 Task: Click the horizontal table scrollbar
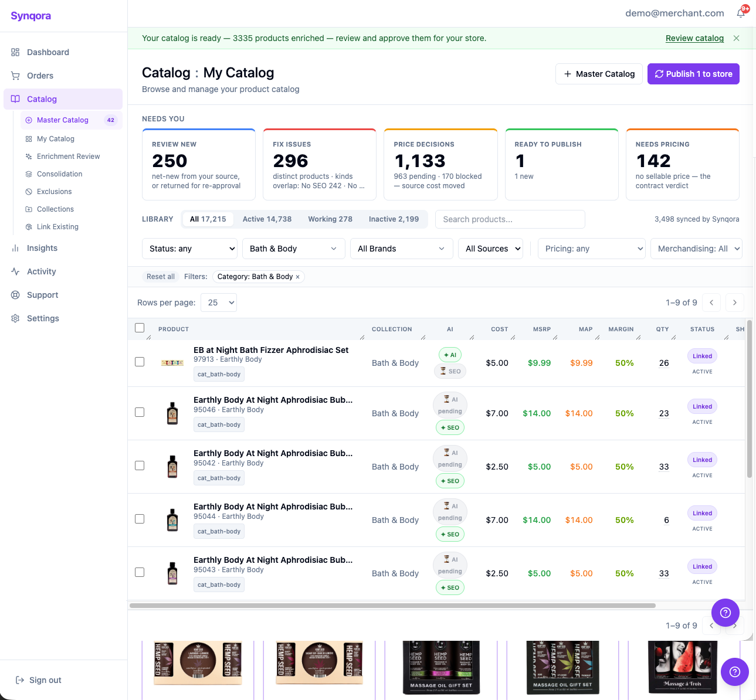coord(392,606)
